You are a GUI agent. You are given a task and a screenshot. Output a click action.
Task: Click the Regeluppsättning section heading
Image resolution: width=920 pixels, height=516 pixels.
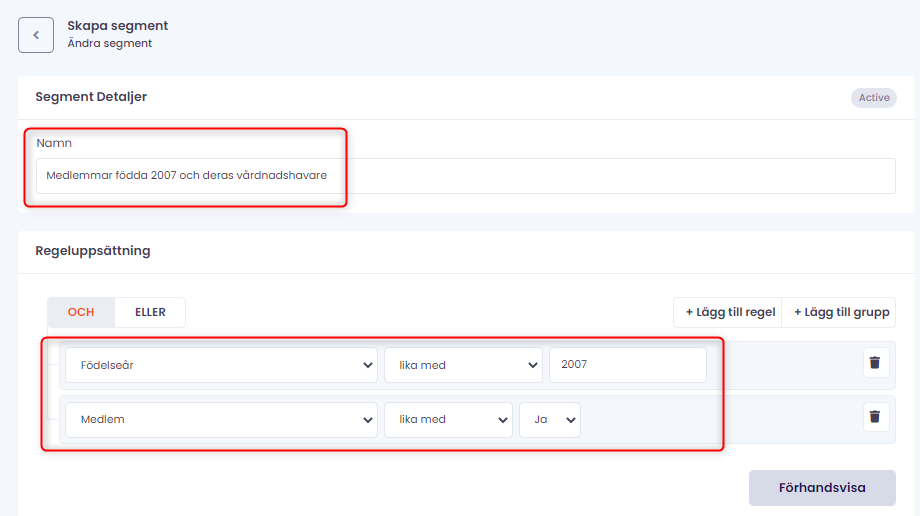pos(93,251)
